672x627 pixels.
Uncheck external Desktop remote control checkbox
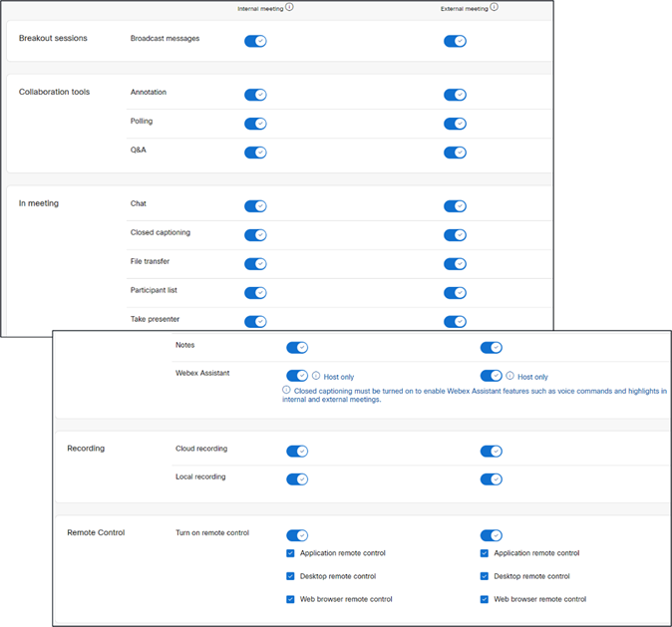(485, 576)
